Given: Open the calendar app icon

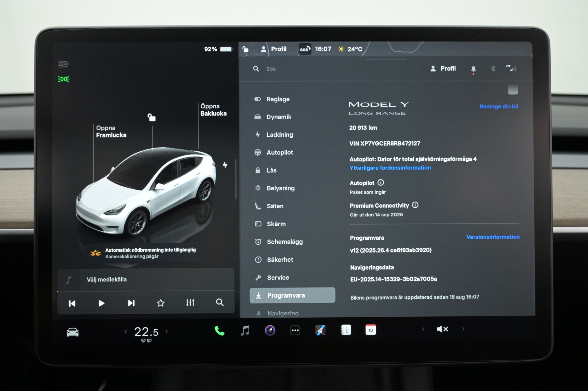Looking at the screenshot, I should pos(370,330).
